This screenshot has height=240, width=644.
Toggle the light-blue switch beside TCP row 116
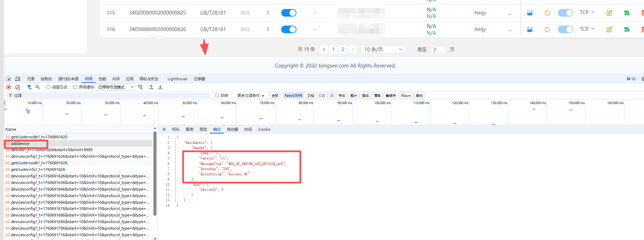(566, 29)
